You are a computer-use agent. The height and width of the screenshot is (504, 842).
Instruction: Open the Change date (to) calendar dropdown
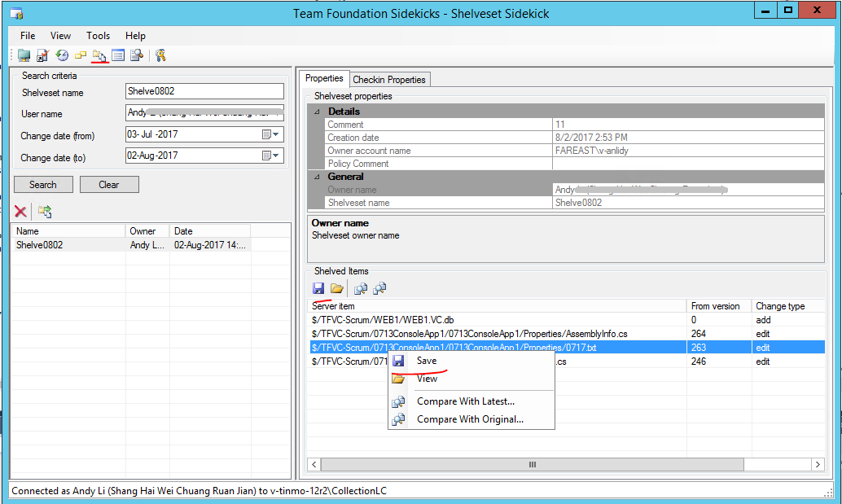pyautogui.click(x=270, y=156)
